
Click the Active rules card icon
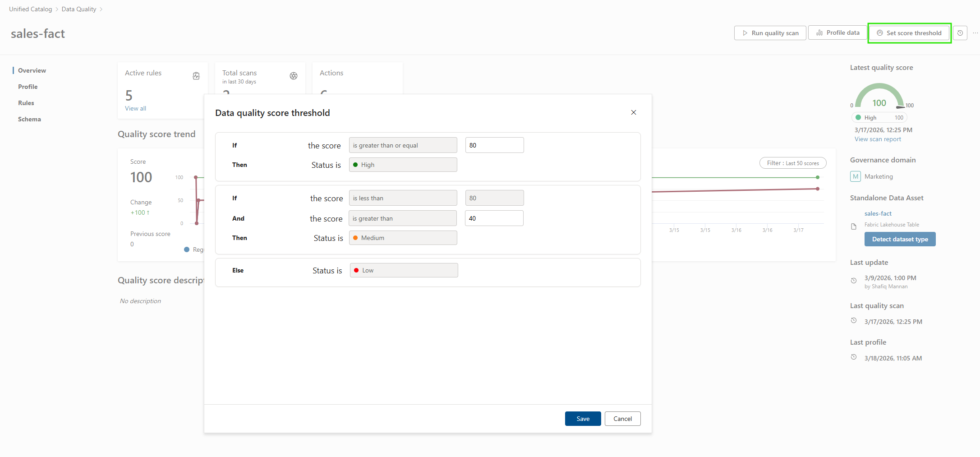tap(196, 76)
